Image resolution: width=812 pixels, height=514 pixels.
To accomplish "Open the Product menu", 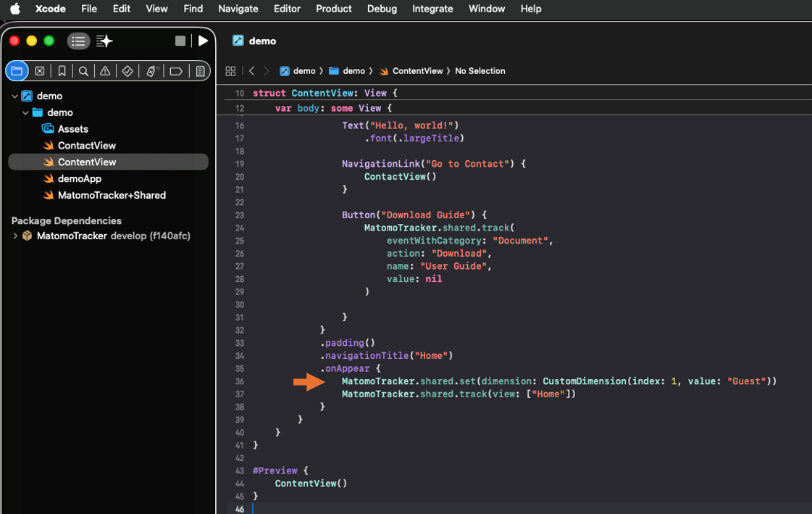I will 333,9.
